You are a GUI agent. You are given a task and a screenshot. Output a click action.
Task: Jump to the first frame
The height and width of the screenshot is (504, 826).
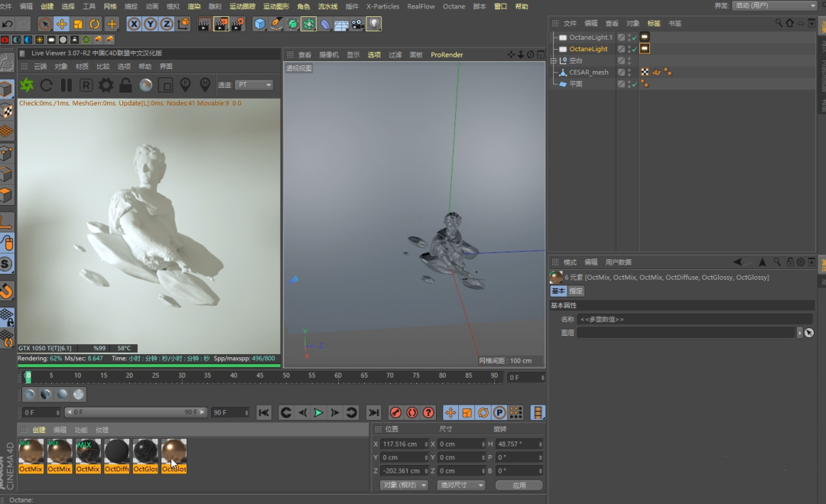point(264,412)
